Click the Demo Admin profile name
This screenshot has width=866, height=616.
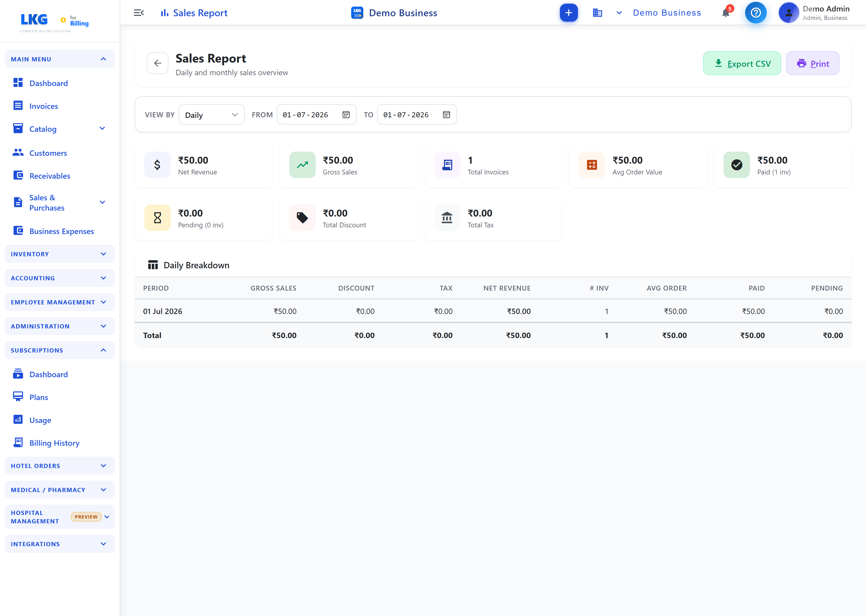click(x=826, y=9)
